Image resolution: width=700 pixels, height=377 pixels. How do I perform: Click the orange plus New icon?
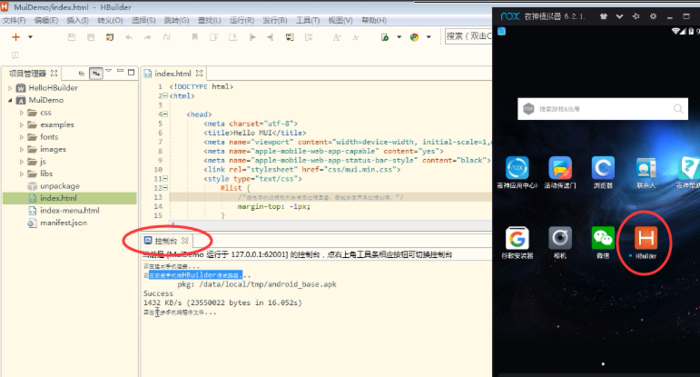pos(16,37)
